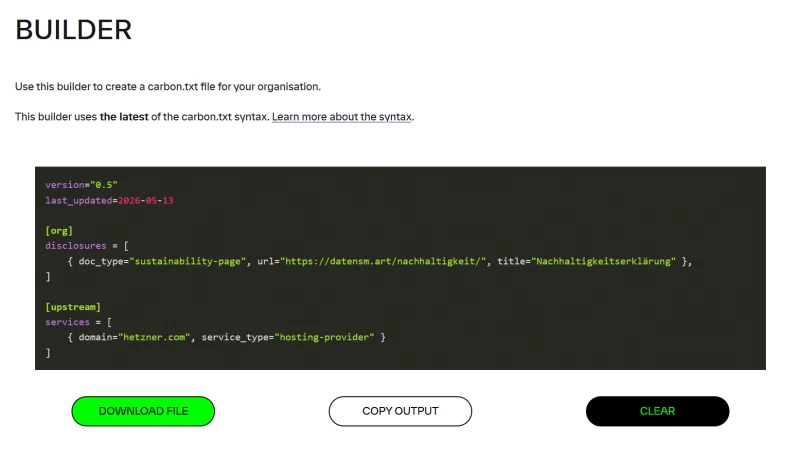Screen dimensions: 800x450
Task: Click the green DOWNLOAD FILE button
Action: point(143,411)
